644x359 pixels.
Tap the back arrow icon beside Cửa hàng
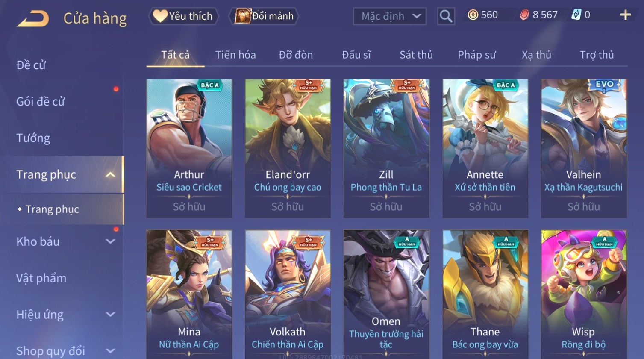33,19
